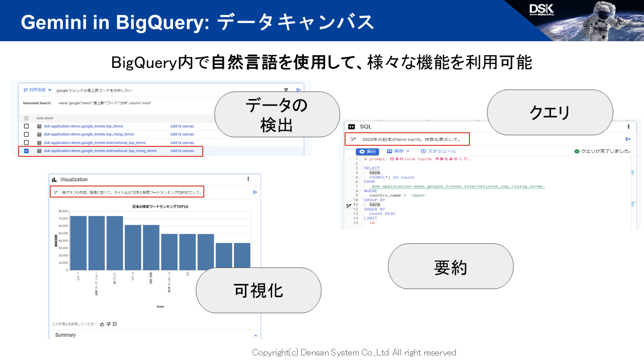The height and width of the screenshot is (362, 644).
Task: Click Add to canvas for google_trends.international_top_terms
Action: coord(182,142)
